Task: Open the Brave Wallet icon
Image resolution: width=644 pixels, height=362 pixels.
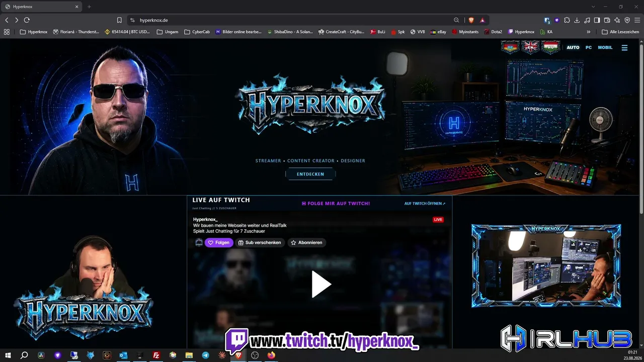Action: tap(607, 20)
